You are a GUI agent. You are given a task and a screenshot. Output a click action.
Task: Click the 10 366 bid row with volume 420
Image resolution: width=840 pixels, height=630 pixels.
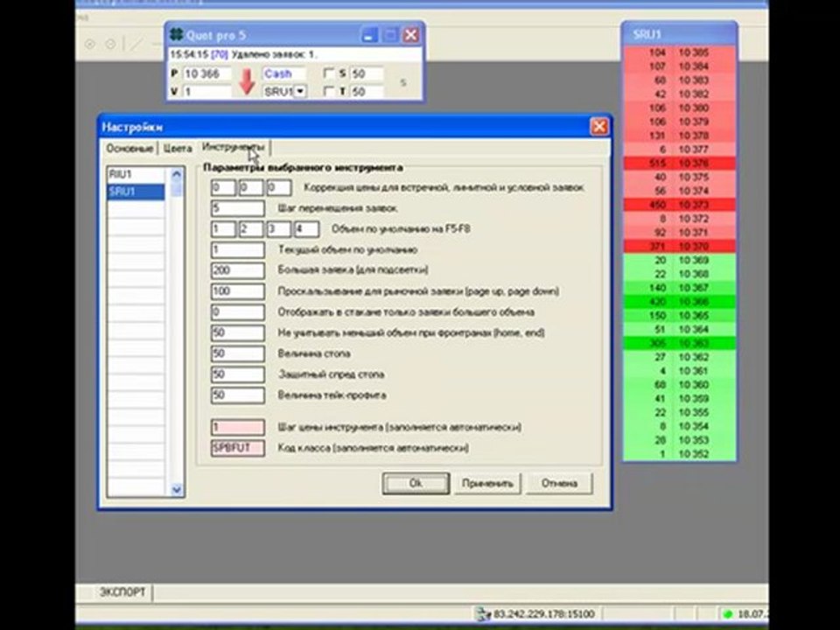pyautogui.click(x=679, y=302)
